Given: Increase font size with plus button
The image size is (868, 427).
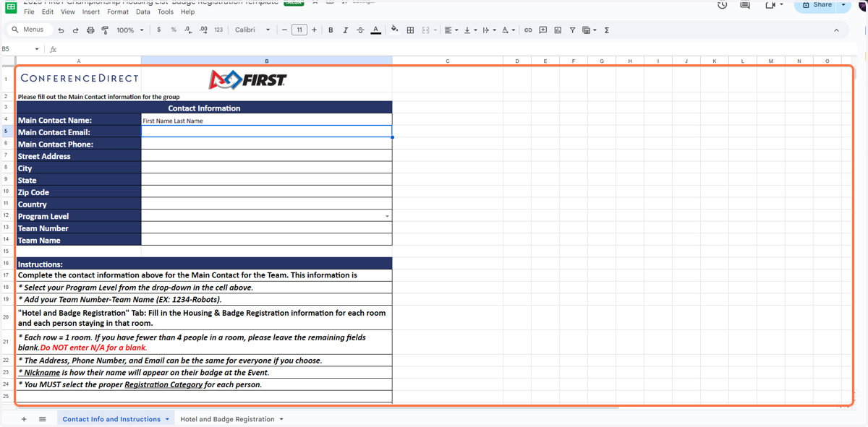Looking at the screenshot, I should [x=314, y=30].
